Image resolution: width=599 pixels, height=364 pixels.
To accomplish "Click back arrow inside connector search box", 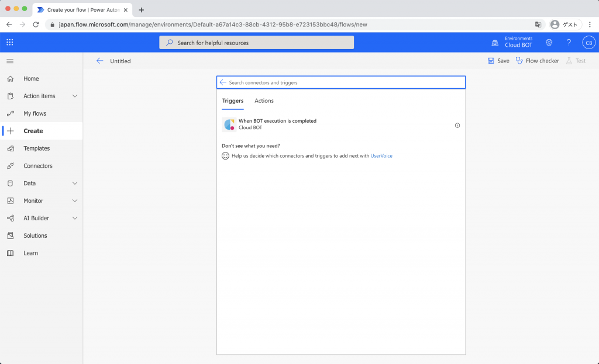I will pos(223,82).
